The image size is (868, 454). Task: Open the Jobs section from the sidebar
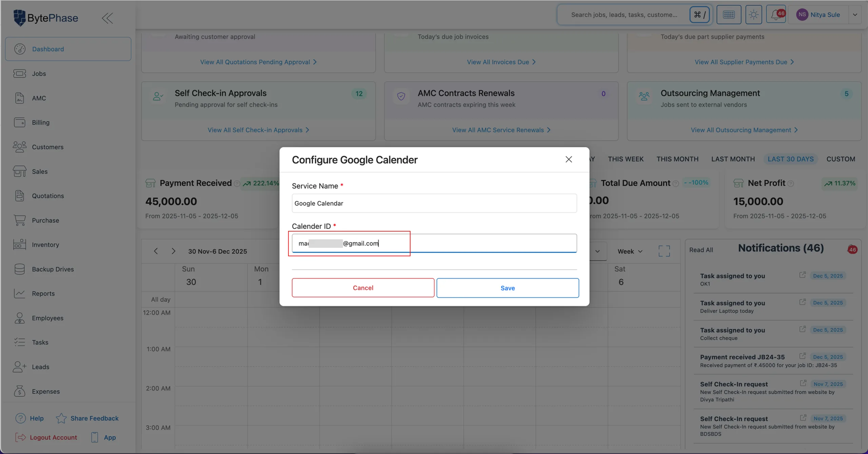pyautogui.click(x=39, y=73)
